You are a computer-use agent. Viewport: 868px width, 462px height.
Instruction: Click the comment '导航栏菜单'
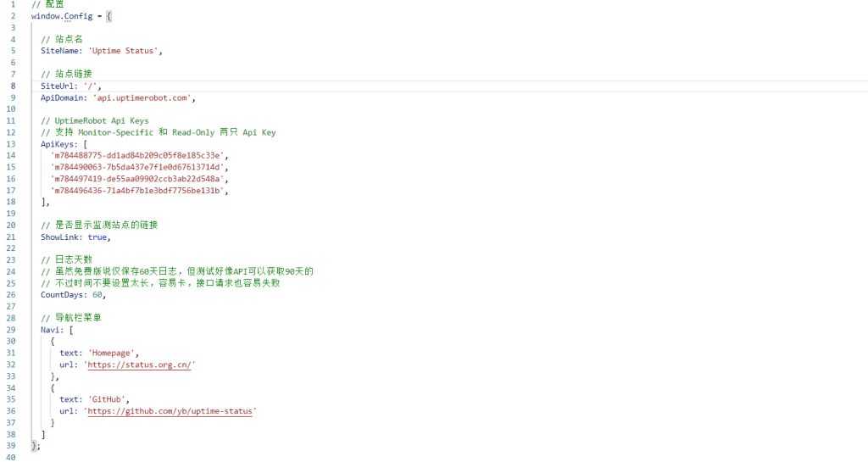click(71, 318)
